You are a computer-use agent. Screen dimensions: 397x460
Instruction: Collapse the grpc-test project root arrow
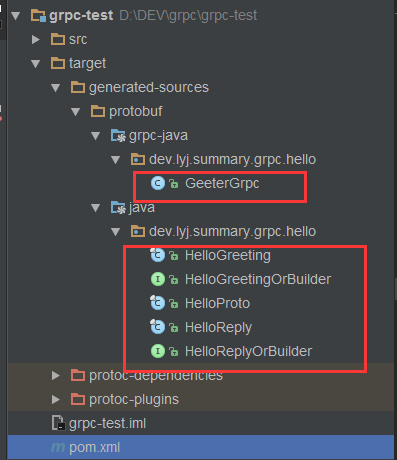point(15,16)
